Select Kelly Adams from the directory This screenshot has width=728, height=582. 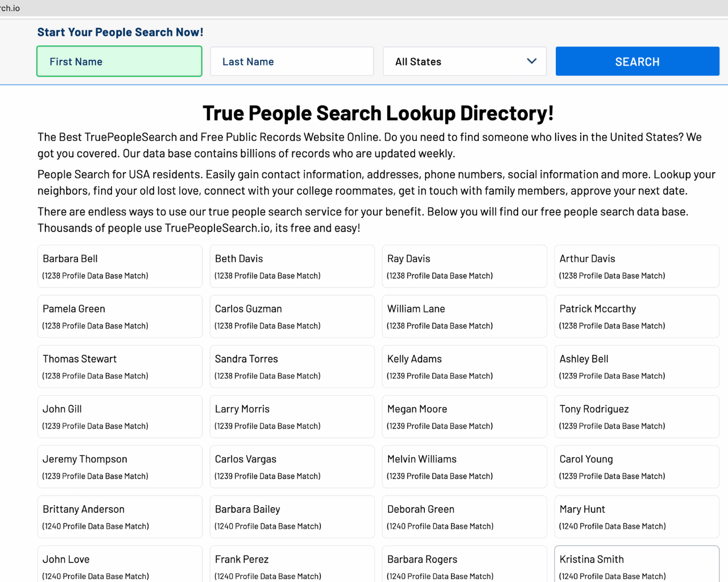(464, 366)
